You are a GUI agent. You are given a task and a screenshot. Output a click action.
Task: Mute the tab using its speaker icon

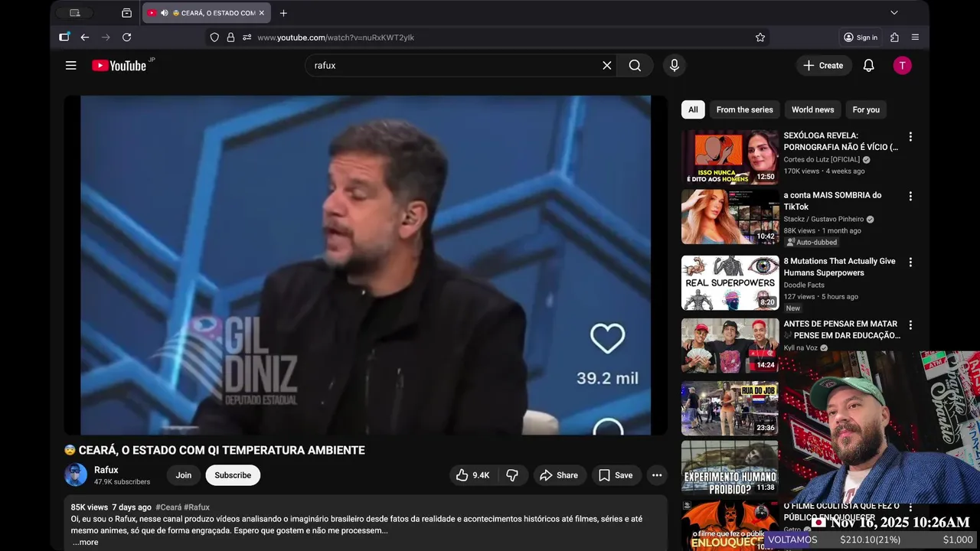pos(164,13)
